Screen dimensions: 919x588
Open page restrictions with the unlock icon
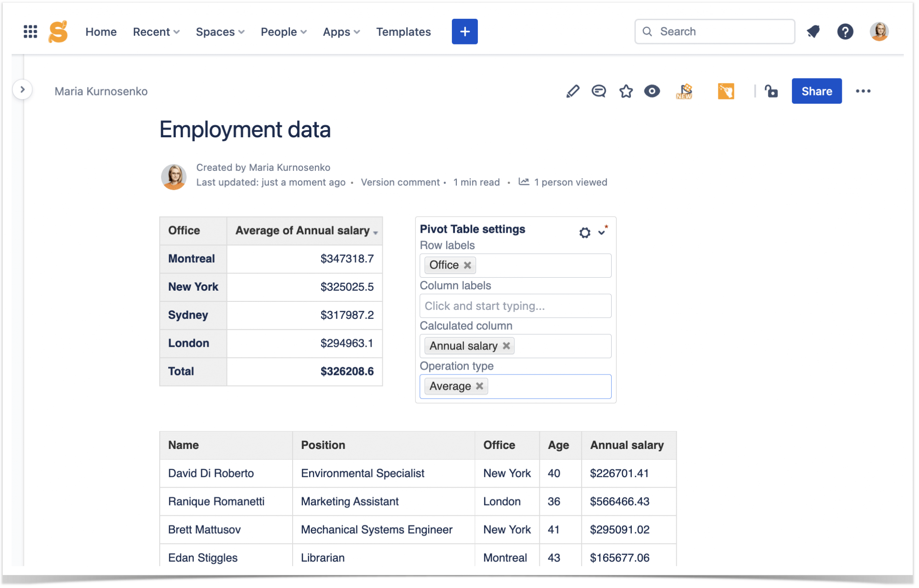click(x=771, y=91)
